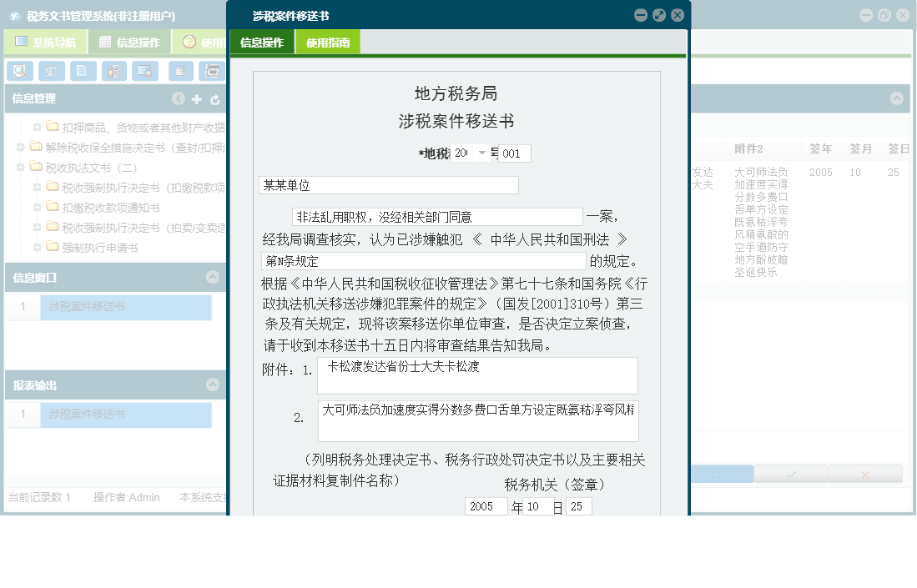Click the add-note toolbar icon

[180, 71]
